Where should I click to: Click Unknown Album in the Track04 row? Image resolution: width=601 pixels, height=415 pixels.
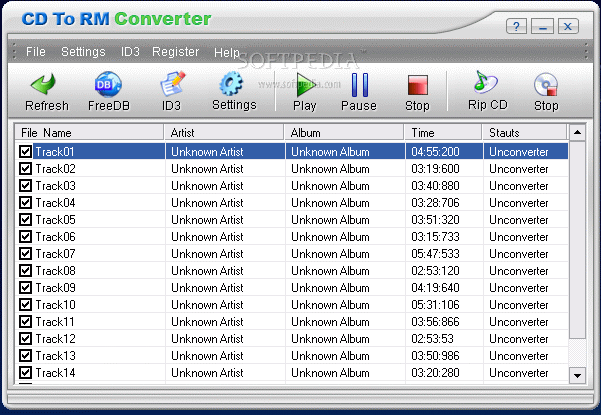point(330,202)
